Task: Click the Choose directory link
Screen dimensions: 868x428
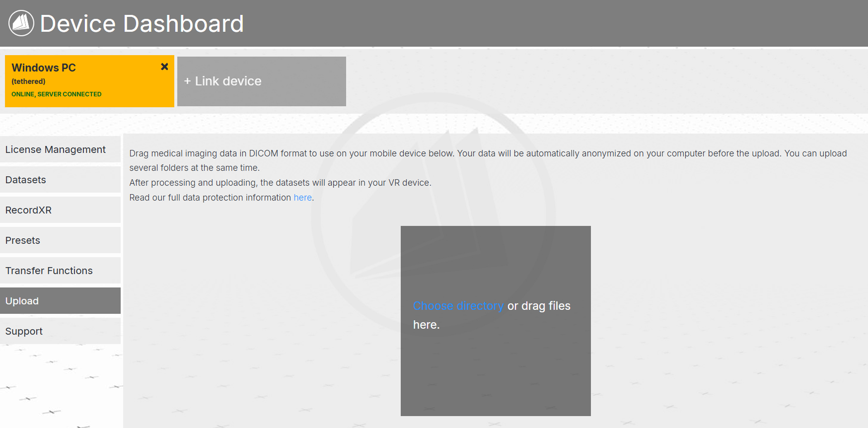Action: point(458,306)
